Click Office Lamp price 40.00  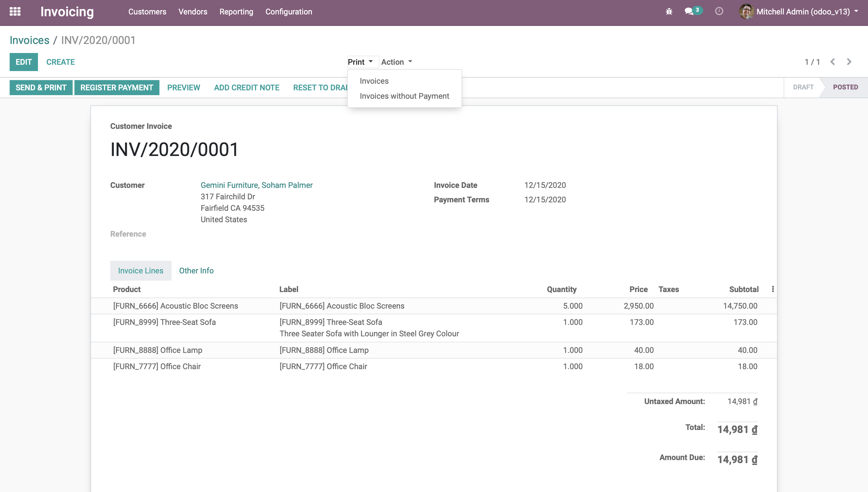point(643,350)
